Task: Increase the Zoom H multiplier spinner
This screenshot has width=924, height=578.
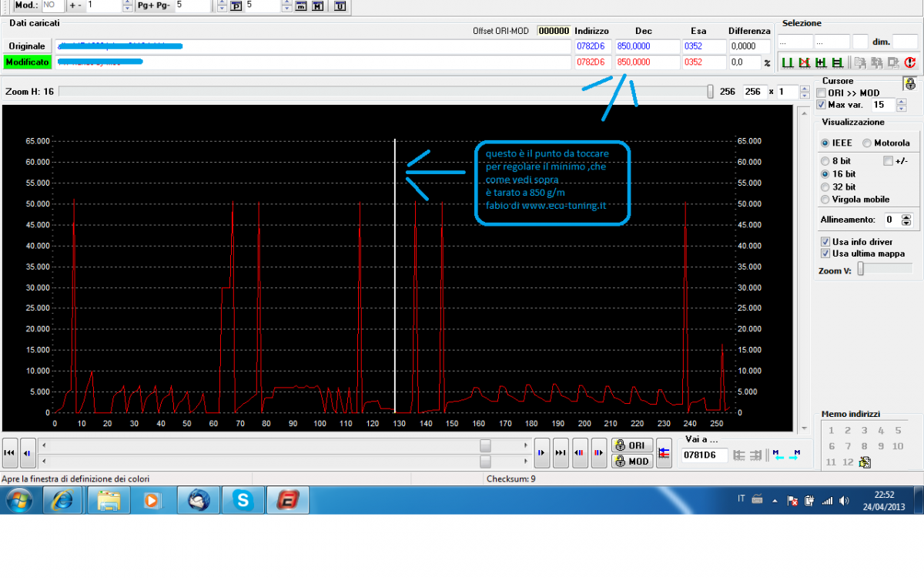Action: 804,88
